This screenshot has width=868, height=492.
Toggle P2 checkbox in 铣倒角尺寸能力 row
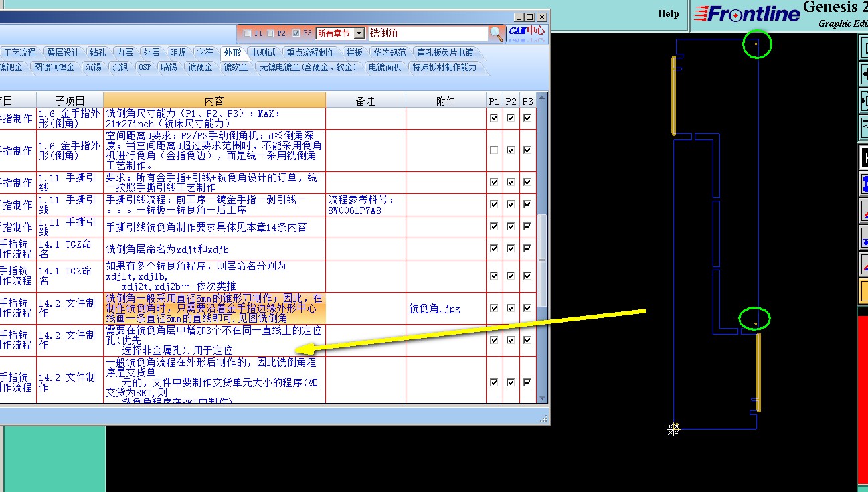(511, 118)
